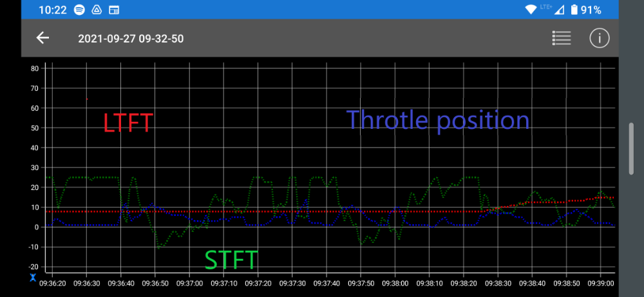
Task: Click the 09:38:30 time axis label
Action: click(497, 282)
